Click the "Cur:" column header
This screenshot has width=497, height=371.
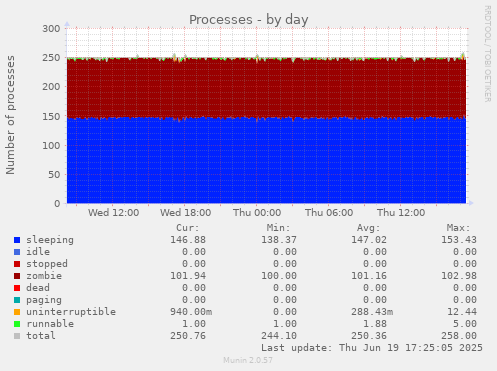pos(188,228)
